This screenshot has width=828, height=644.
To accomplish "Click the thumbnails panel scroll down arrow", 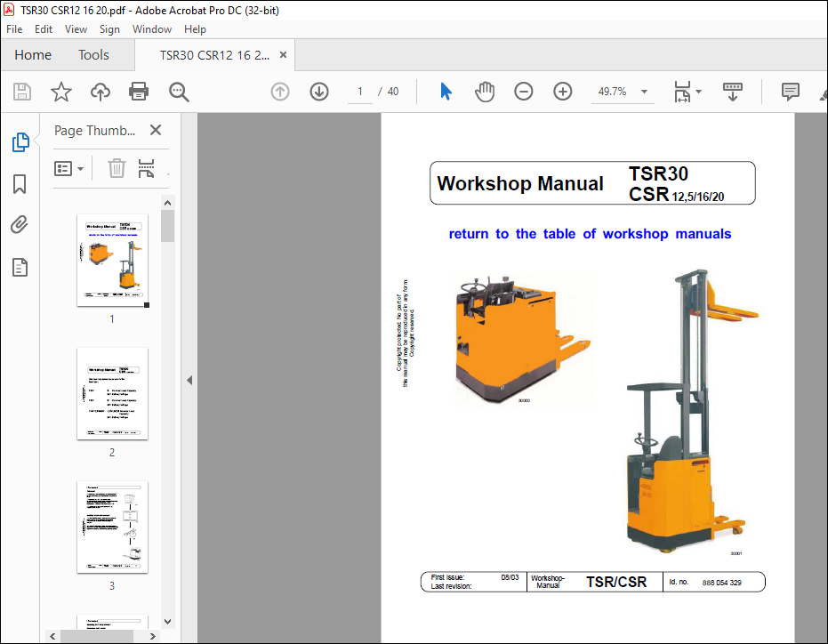I will [167, 622].
